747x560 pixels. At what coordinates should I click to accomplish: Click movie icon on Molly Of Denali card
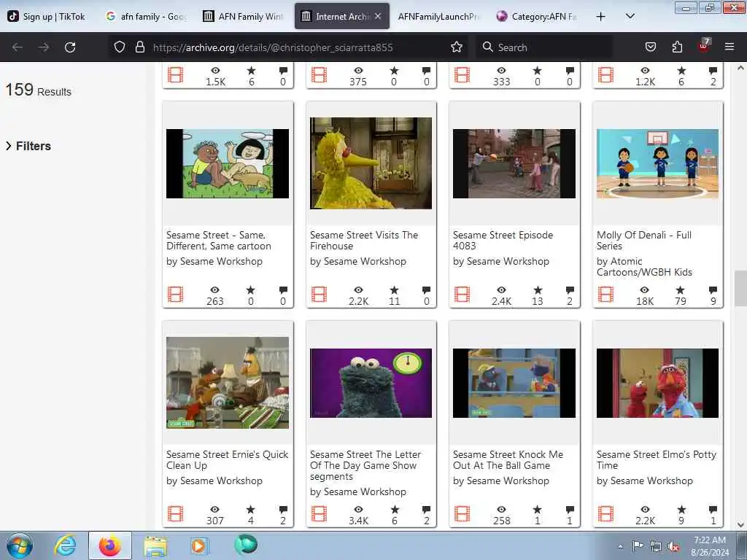pos(606,295)
